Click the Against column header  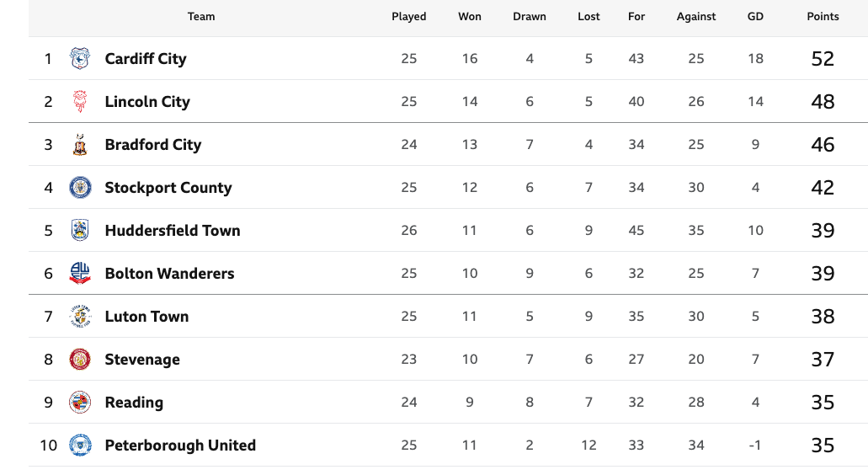[x=696, y=16]
